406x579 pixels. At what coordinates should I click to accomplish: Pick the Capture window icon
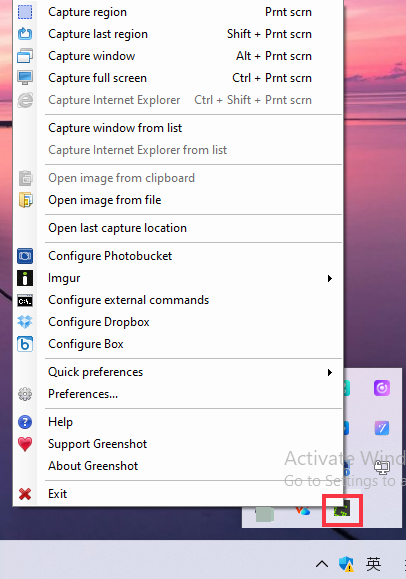click(x=25, y=56)
